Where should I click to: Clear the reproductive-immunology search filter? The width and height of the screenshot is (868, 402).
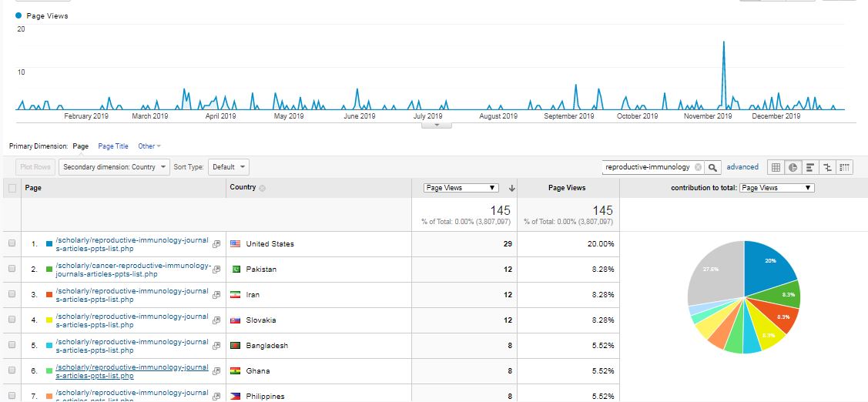click(698, 167)
